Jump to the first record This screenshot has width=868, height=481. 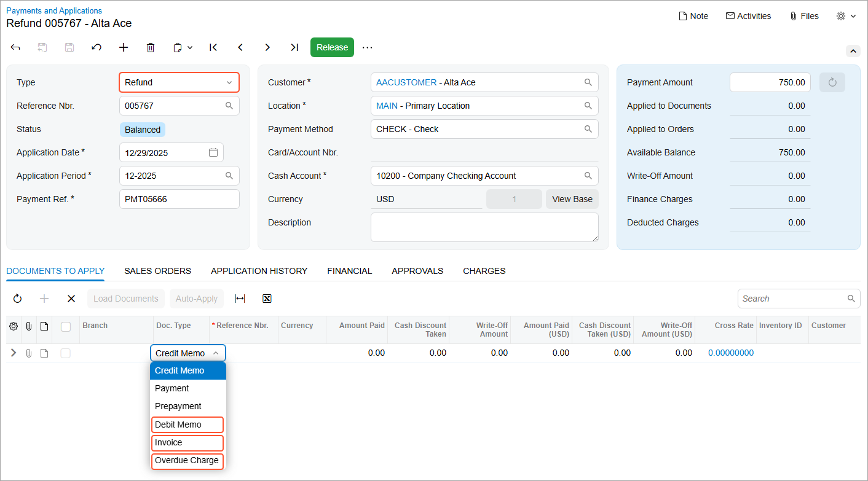tap(213, 47)
